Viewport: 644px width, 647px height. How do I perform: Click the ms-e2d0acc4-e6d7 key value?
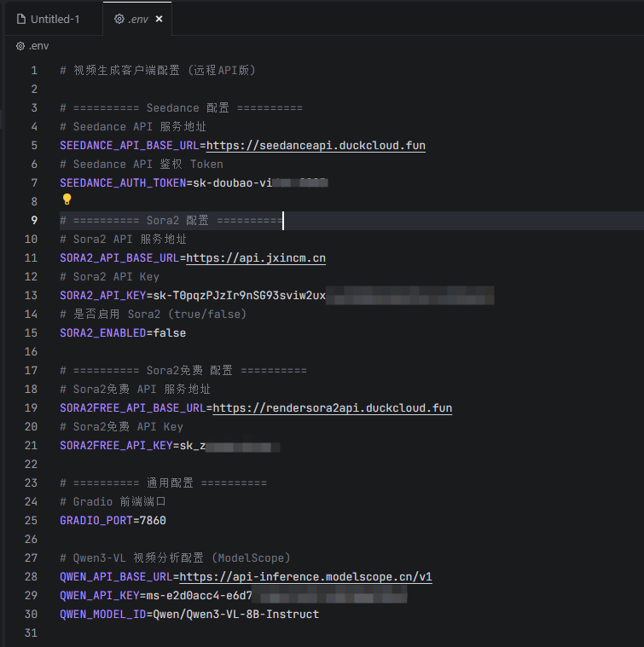[x=200, y=596]
